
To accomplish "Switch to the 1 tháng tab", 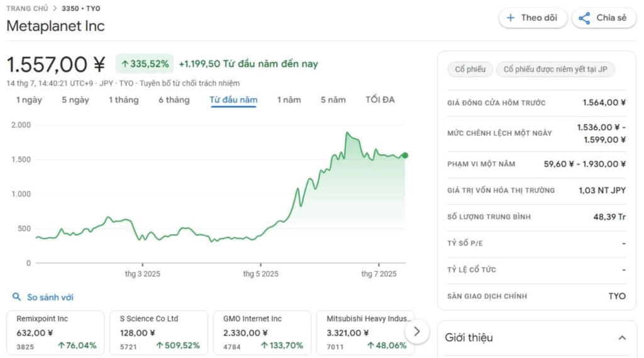I will [124, 100].
